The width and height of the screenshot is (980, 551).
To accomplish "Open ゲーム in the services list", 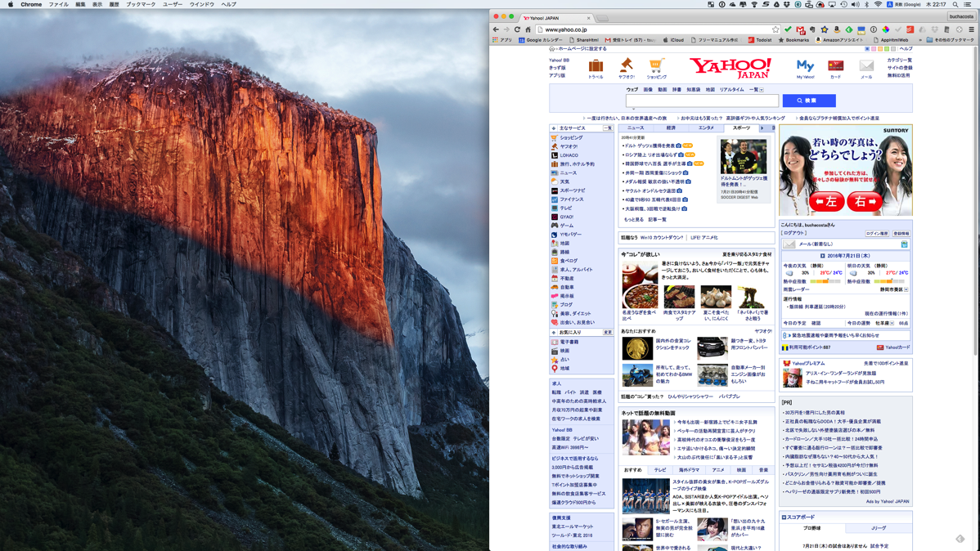I will 566,226.
